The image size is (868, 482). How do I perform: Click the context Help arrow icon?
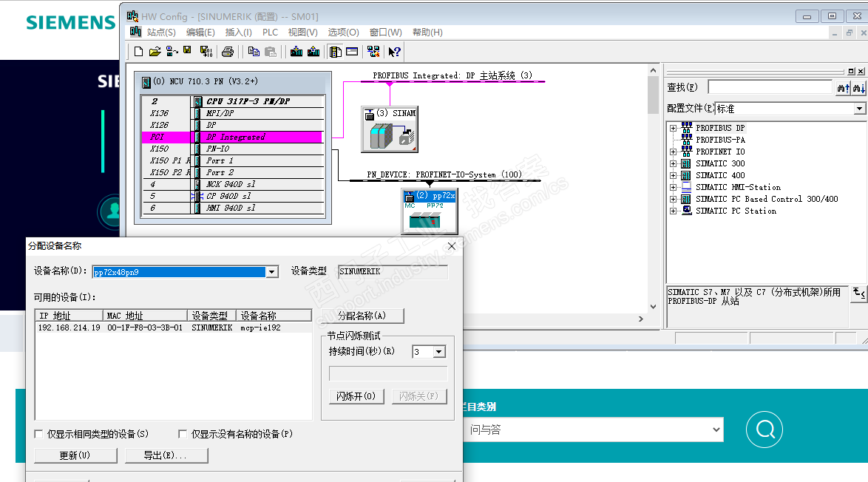click(394, 52)
